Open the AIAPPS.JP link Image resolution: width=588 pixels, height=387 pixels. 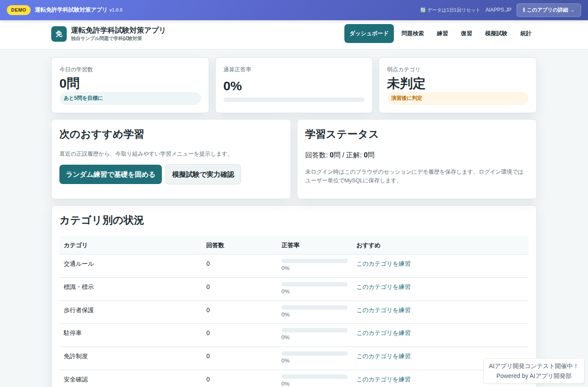click(498, 10)
